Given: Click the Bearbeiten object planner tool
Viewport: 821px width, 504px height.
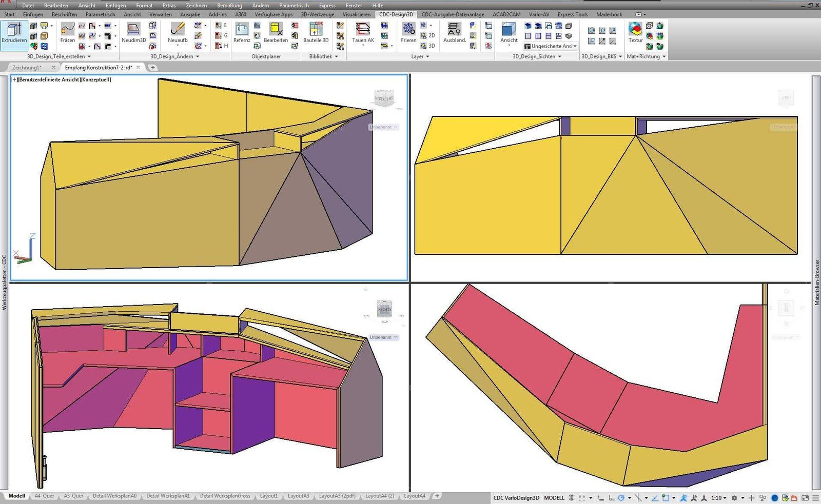Looking at the screenshot, I should pyautogui.click(x=276, y=33).
